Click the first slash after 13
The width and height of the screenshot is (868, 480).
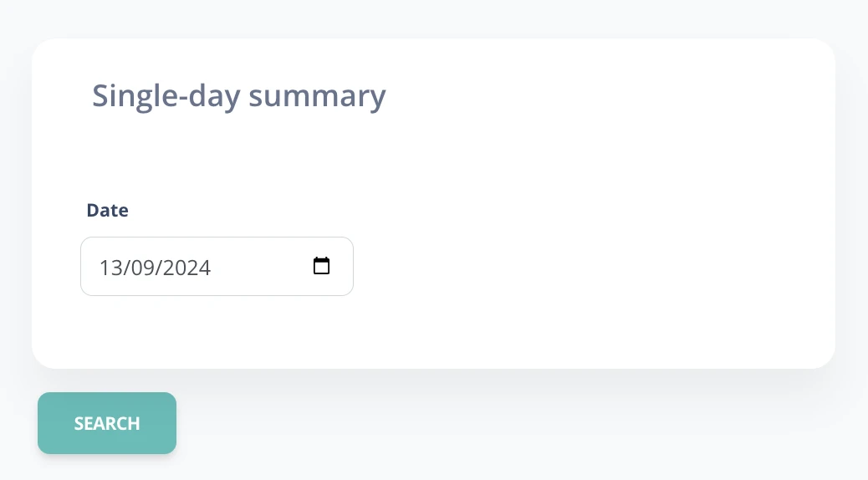click(127, 268)
